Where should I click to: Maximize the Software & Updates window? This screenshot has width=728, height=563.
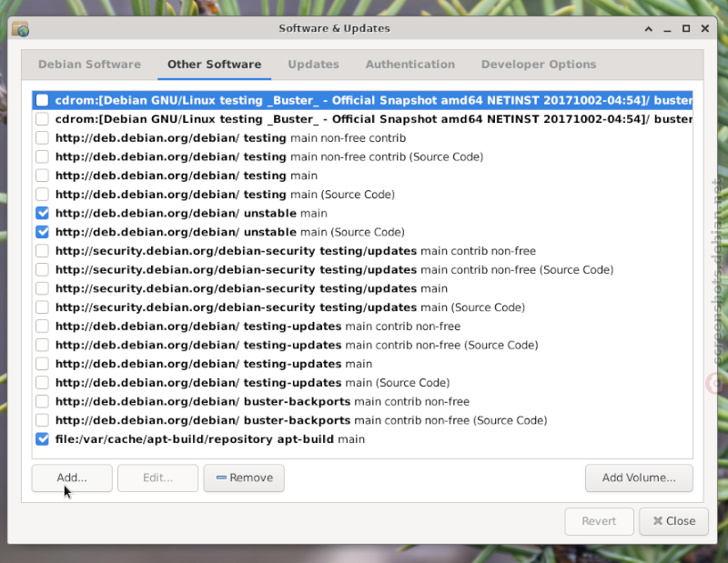686,29
